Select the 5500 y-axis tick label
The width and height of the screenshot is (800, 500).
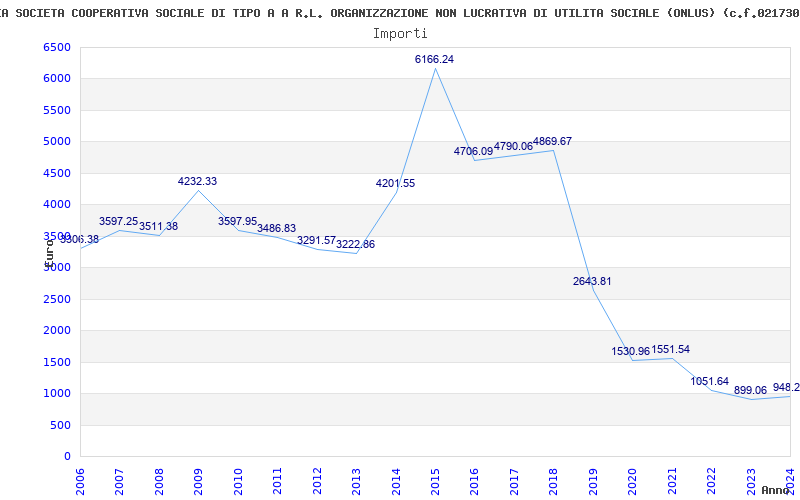[x=57, y=111]
